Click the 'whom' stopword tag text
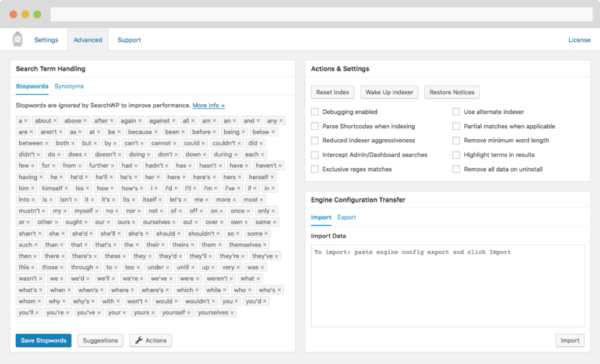The height and width of the screenshot is (364, 600). pyautogui.click(x=27, y=301)
